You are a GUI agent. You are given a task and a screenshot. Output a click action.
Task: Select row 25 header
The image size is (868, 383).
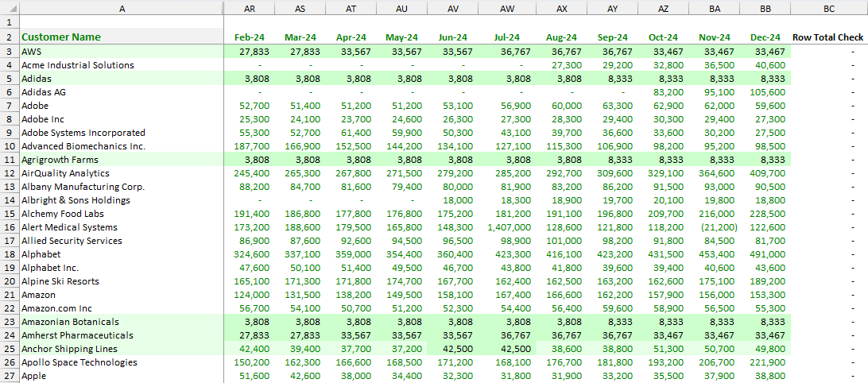pyautogui.click(x=10, y=349)
